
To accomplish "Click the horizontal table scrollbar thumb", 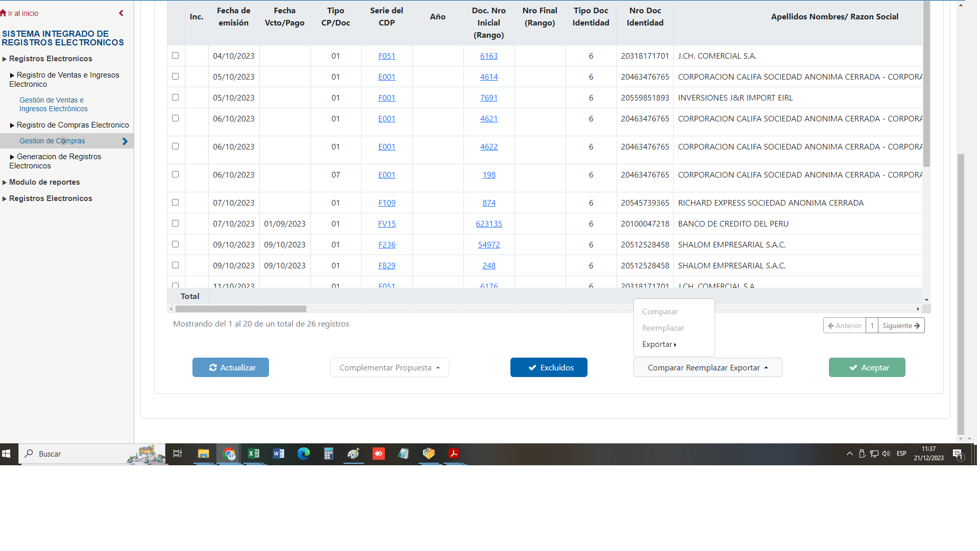I will [240, 309].
